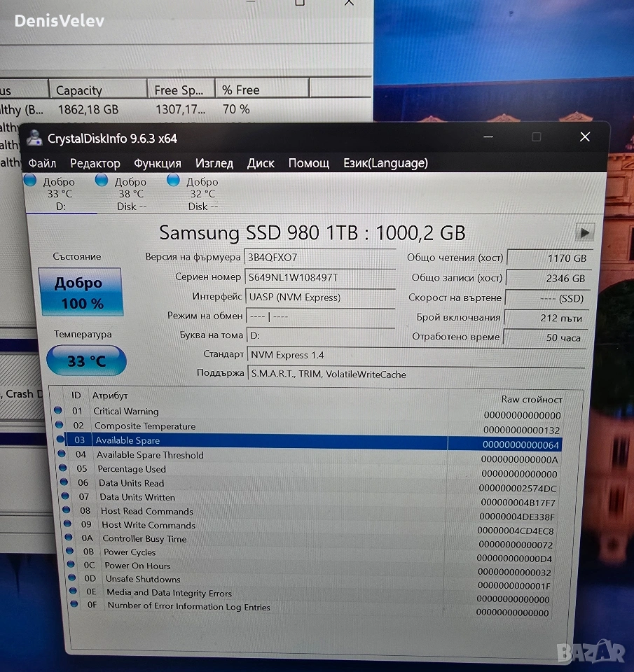The width and height of the screenshot is (634, 672).
Task: Select the second disk status orb at 38 °C
Action: click(102, 182)
